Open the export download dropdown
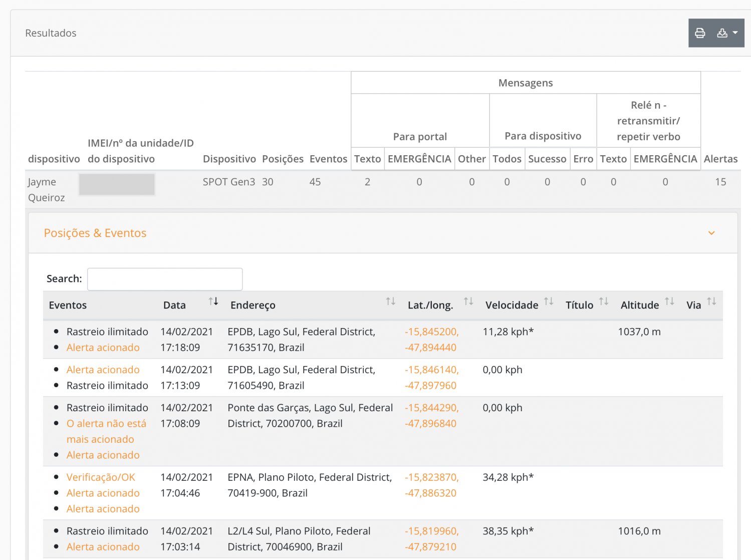751x560 pixels. click(727, 33)
